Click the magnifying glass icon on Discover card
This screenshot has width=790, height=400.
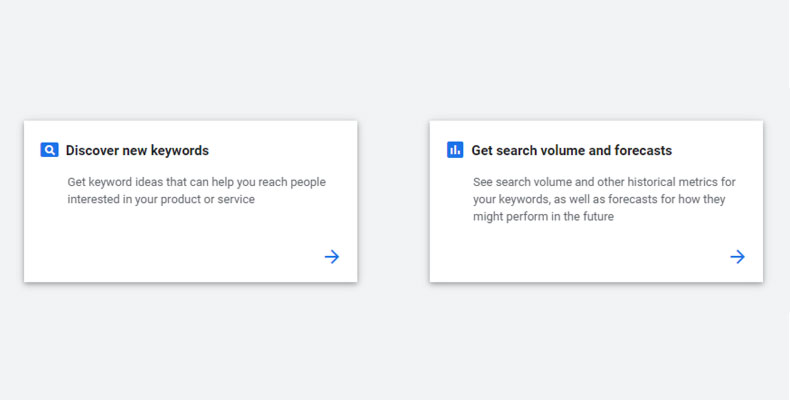point(49,150)
